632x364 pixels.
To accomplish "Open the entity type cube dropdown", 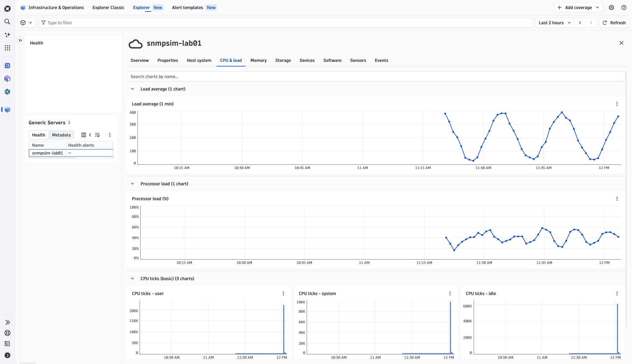I will tap(26, 23).
